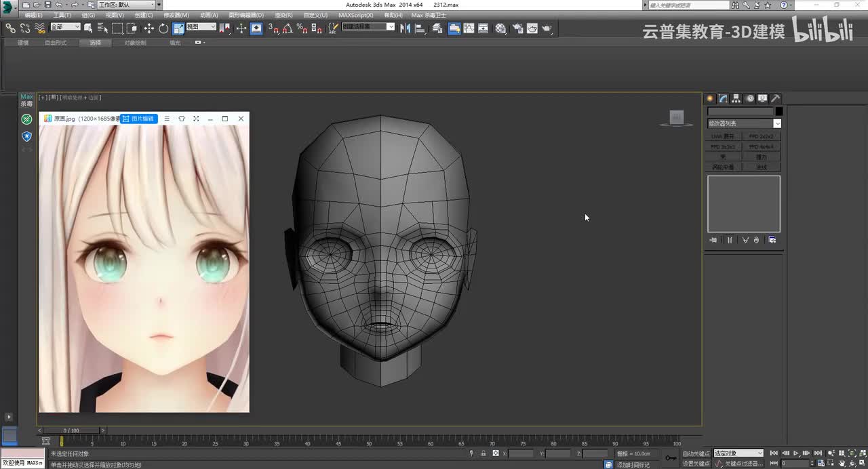Screen dimensions: 868x469
Task: Click the object color swatch
Action: (x=779, y=111)
